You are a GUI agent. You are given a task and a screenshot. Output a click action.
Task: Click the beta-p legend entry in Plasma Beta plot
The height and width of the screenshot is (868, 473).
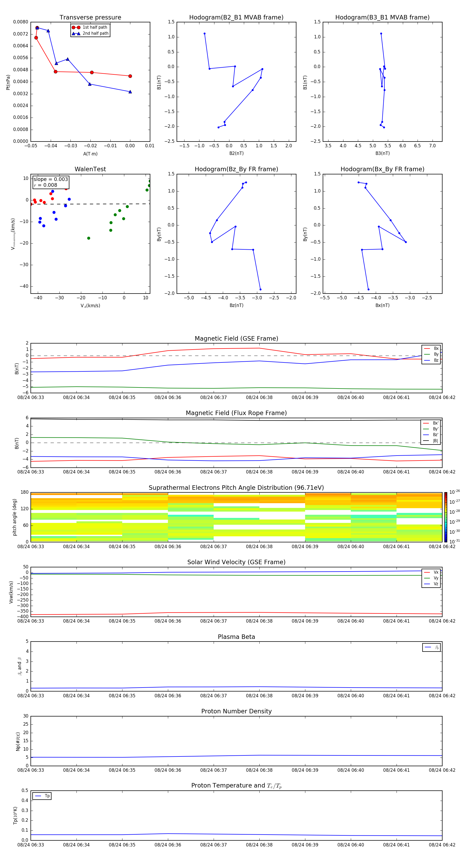click(x=431, y=647)
